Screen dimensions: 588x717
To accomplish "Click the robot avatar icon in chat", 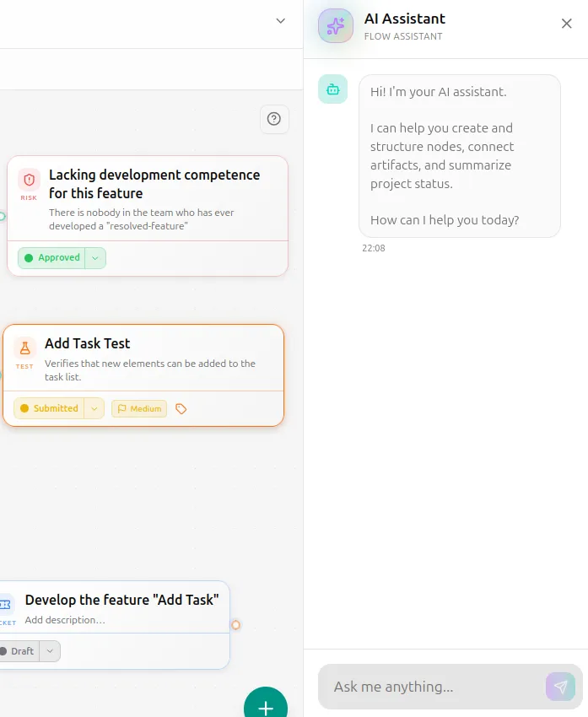I will click(x=333, y=89).
